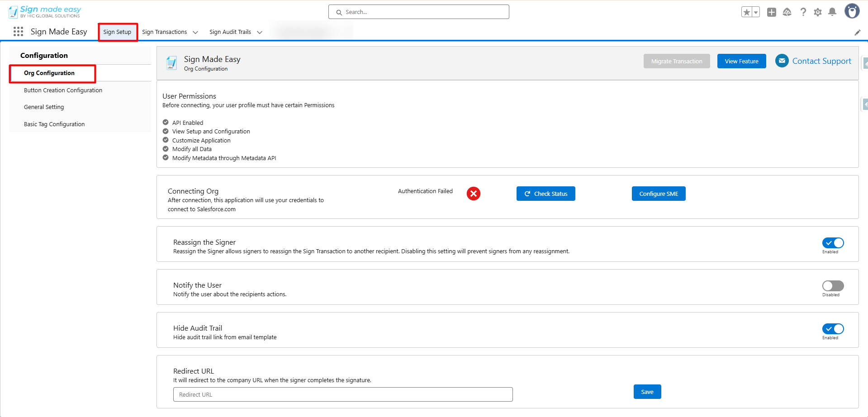
Task: Open the App Launcher grid
Action: click(18, 32)
